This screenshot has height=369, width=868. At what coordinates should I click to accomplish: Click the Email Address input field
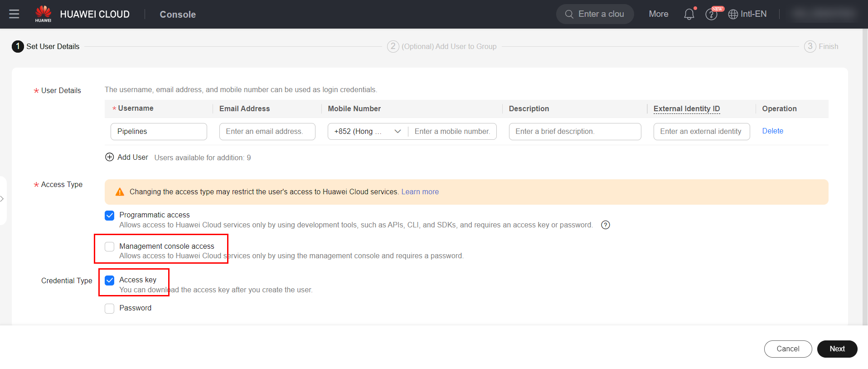pos(267,132)
